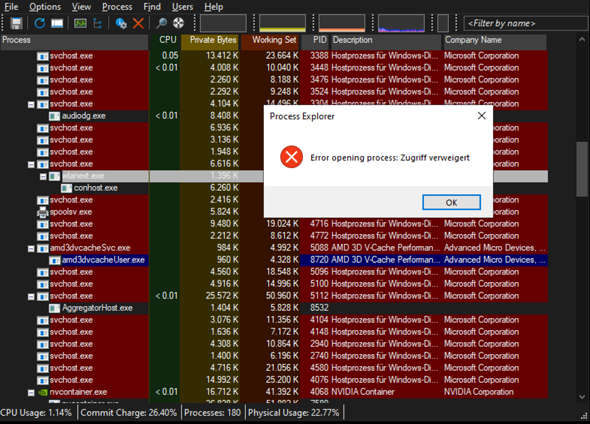590x424 pixels.
Task: Open the blue I/O history mini graph
Action: pyautogui.click(x=401, y=23)
